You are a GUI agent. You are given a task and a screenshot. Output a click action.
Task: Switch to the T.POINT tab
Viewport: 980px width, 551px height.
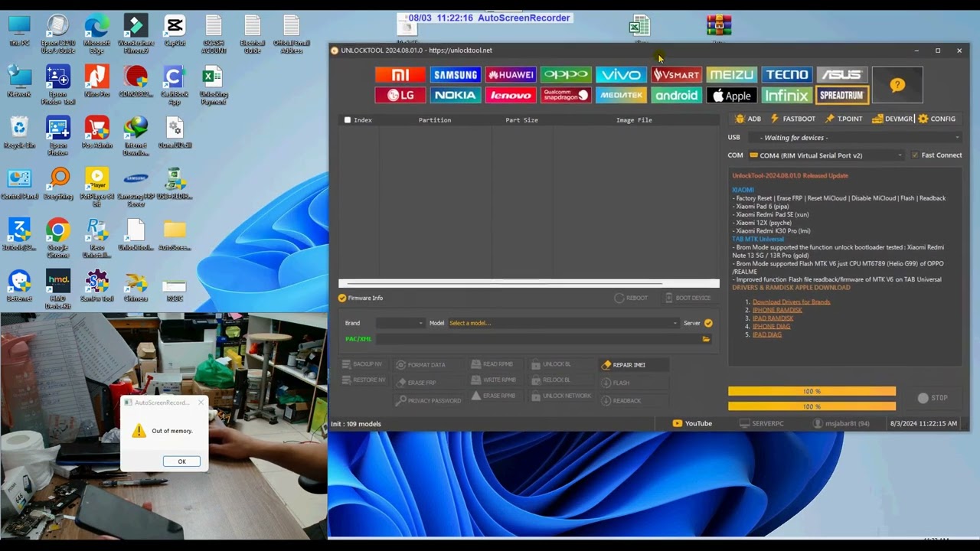[844, 119]
